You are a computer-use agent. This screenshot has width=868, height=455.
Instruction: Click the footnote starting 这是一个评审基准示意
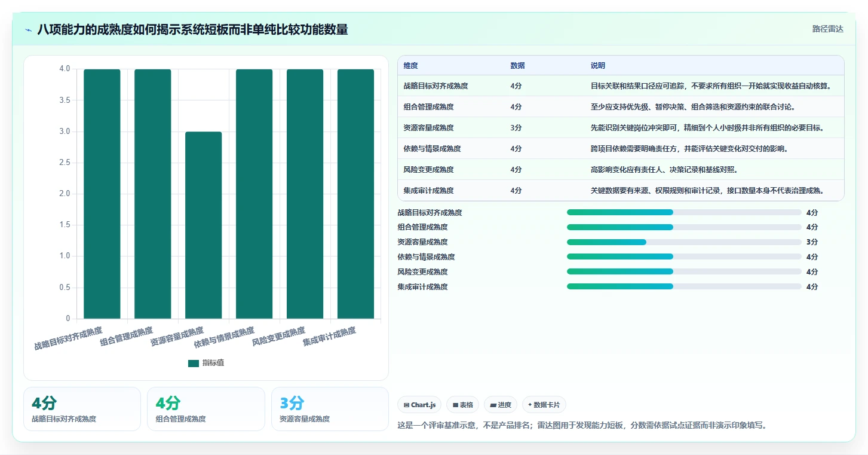[582, 426]
